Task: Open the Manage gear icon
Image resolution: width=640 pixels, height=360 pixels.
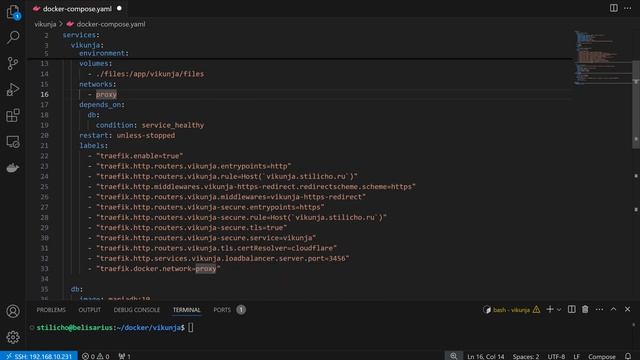Action: point(13,337)
